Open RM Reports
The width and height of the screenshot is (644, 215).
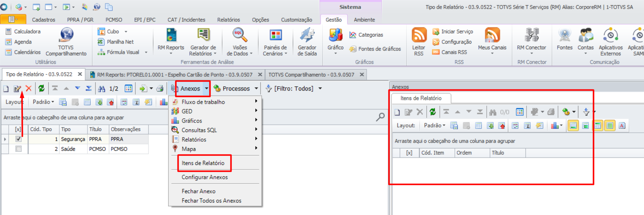click(171, 41)
